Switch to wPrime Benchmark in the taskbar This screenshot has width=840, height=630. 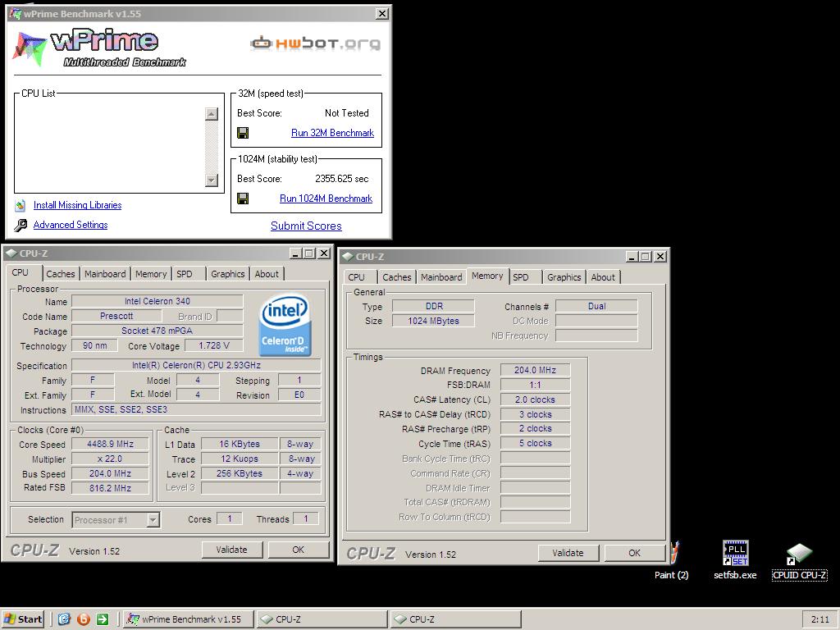[x=189, y=619]
